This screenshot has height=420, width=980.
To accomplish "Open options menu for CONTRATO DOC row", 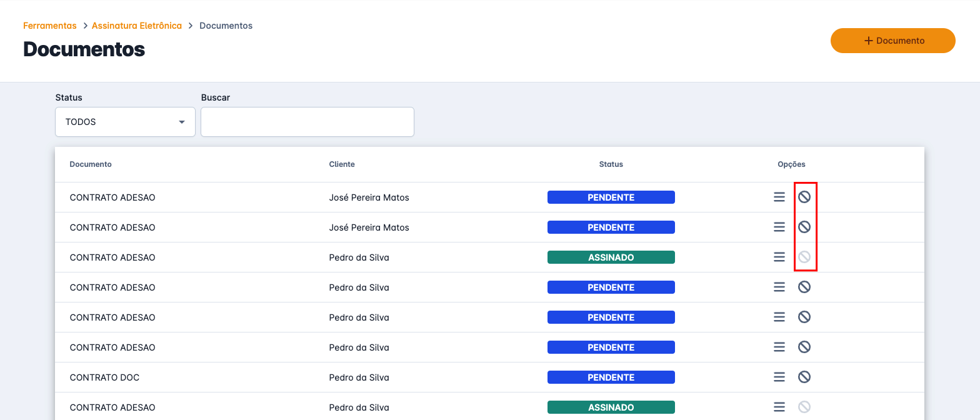I will tap(779, 377).
